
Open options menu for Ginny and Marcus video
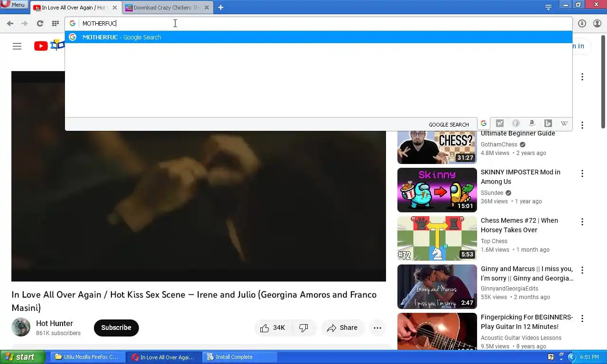pyautogui.click(x=582, y=270)
